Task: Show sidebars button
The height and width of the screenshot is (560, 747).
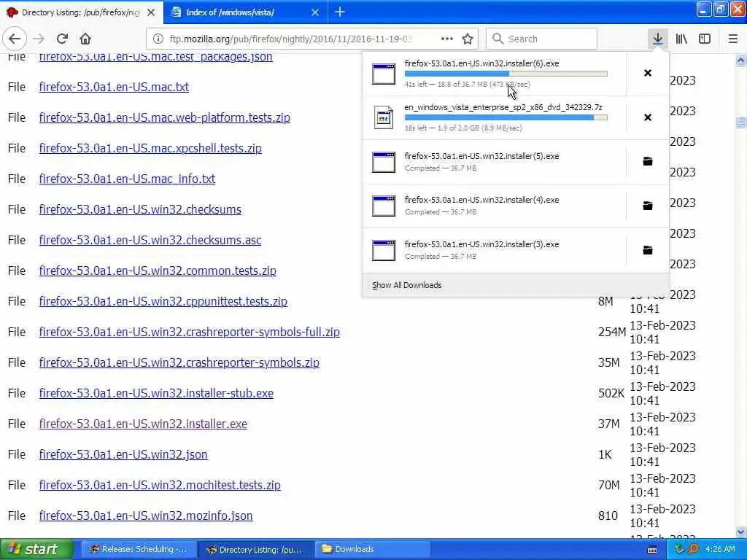Action: click(705, 39)
